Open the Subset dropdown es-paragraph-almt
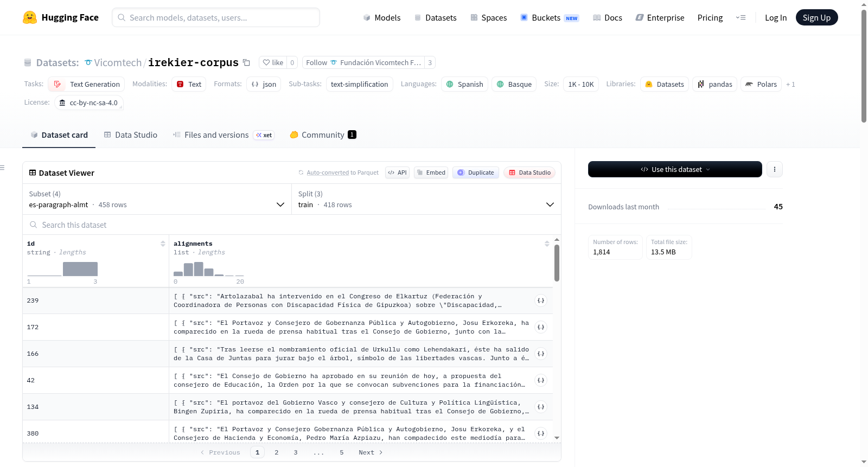Image resolution: width=868 pixels, height=467 pixels. (157, 199)
